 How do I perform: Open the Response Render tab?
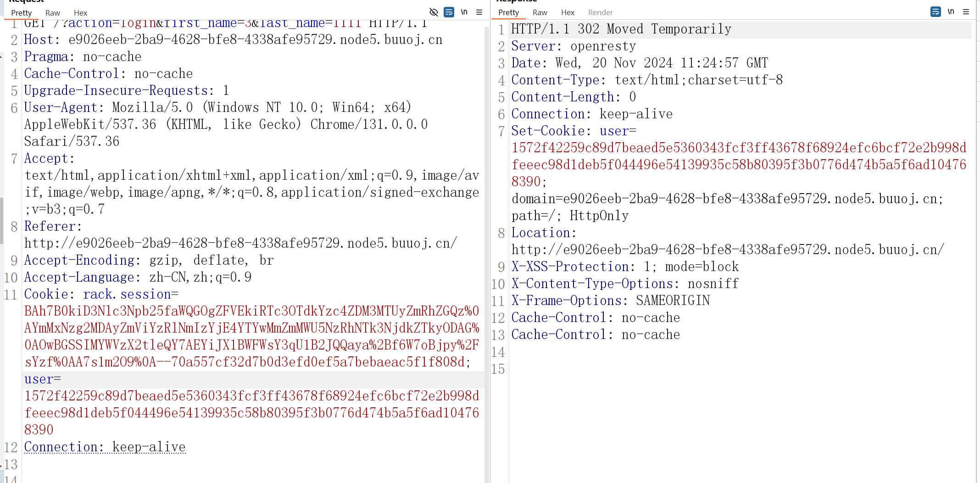pyautogui.click(x=600, y=12)
